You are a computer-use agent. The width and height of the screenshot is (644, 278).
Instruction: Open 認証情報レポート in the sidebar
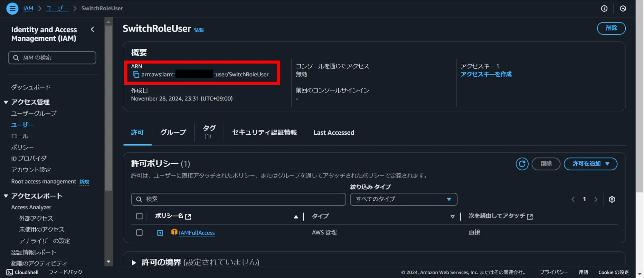34,252
